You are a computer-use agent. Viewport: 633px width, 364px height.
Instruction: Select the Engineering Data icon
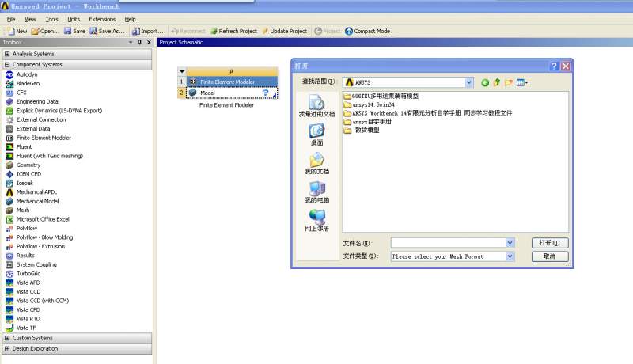[9, 102]
